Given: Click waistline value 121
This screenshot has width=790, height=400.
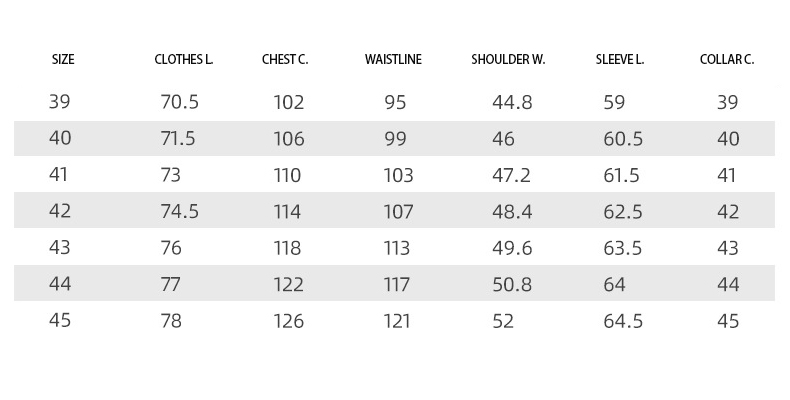Looking at the screenshot, I should (x=397, y=321).
